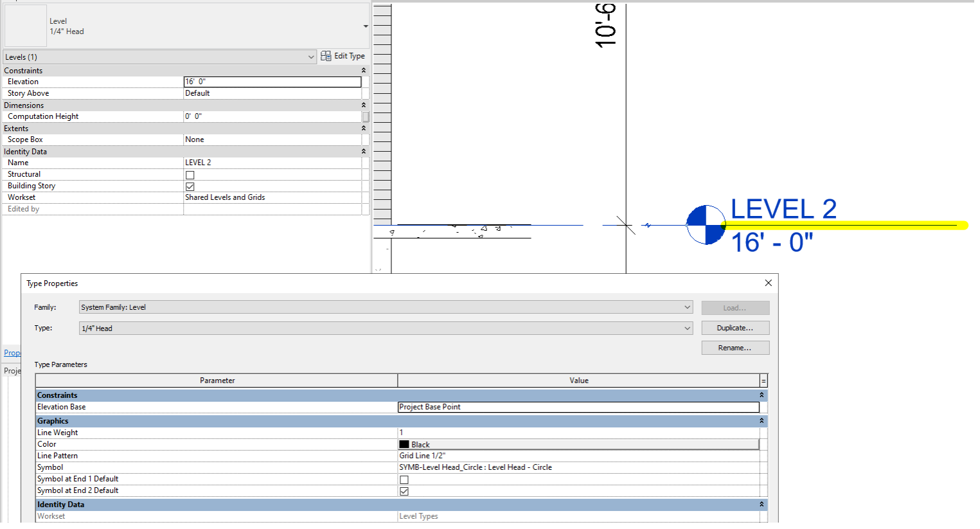Click the black Color swatch value
Image resolution: width=980 pixels, height=529 pixels.
pos(578,444)
